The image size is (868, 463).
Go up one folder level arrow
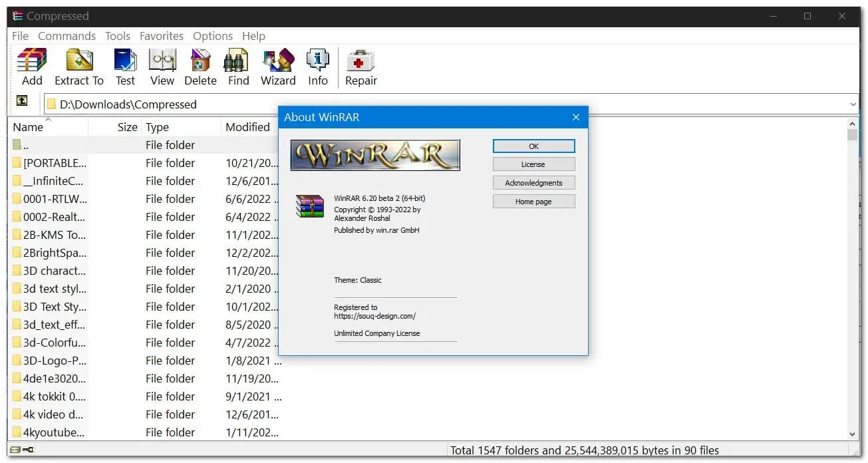(x=22, y=100)
